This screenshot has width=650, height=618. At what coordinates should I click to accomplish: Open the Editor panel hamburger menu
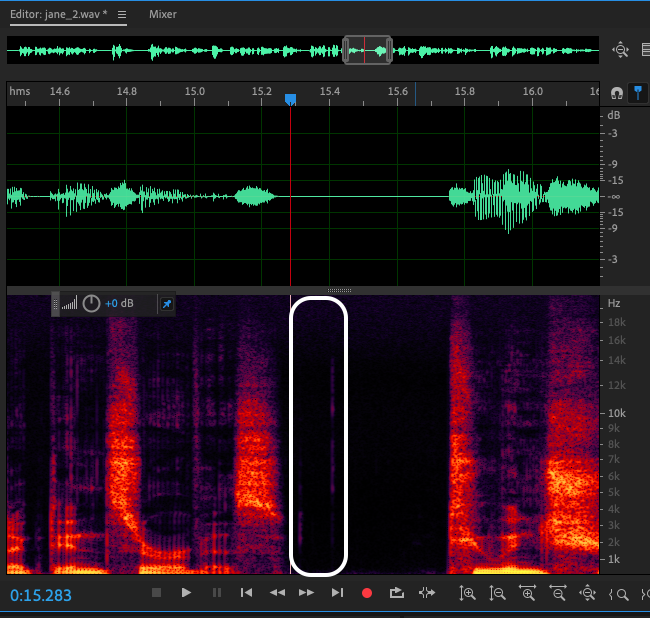[x=122, y=15]
